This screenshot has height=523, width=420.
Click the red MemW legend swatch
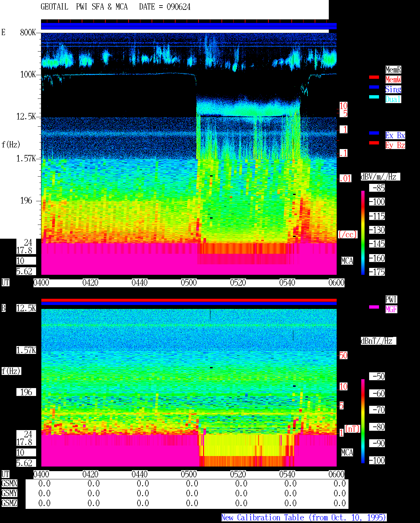tap(374, 77)
